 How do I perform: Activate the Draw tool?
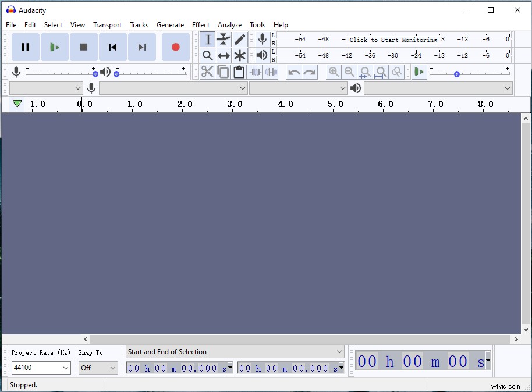pos(239,39)
